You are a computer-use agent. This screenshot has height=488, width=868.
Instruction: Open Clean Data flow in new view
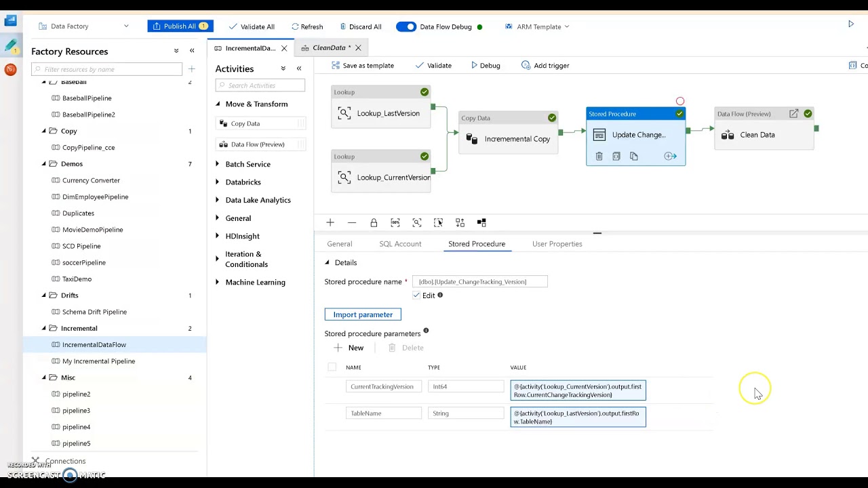point(793,114)
